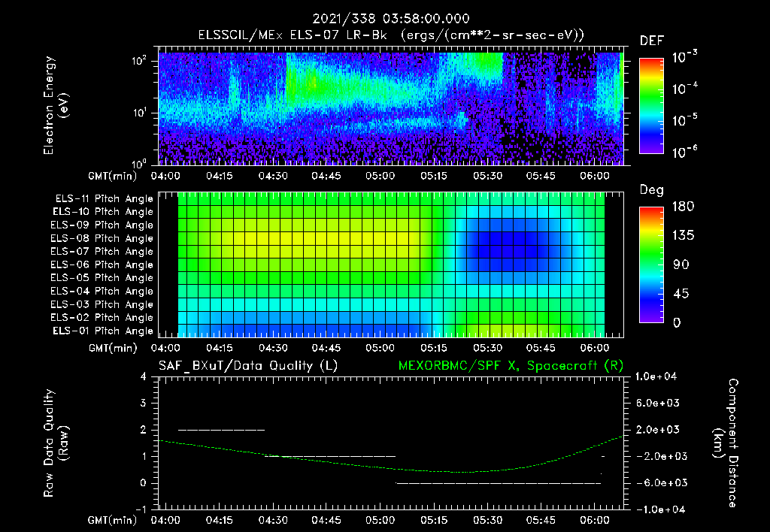Click the timestamp title '2021/338 03:58:00.000'
This screenshot has height=532, width=770.
[x=391, y=19]
